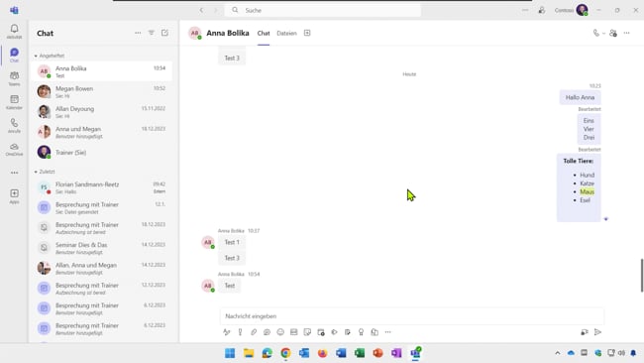This screenshot has height=363, width=644.
Task: Open more chat options in header
Action: tap(626, 33)
